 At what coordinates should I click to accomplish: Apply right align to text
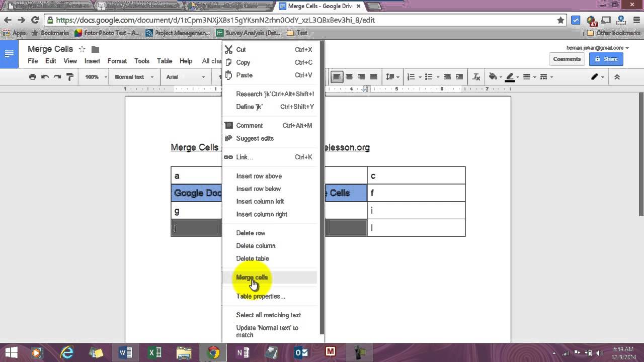361,77
